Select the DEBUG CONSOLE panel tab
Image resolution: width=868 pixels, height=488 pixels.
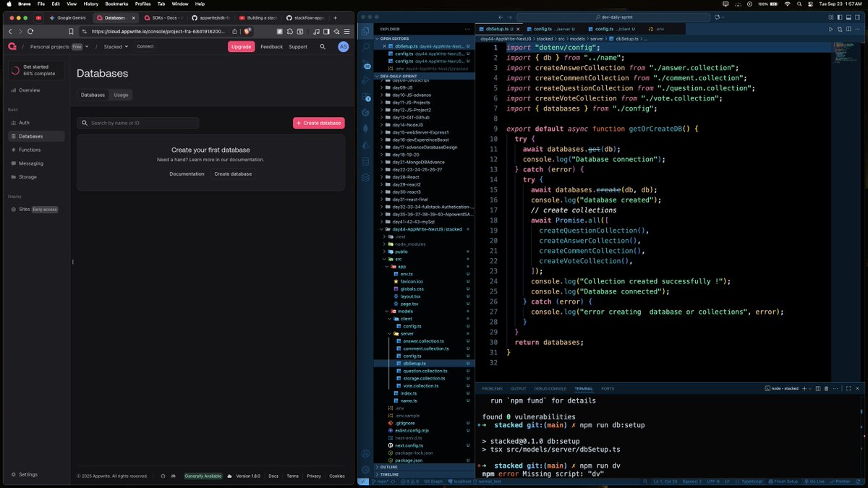[550, 389]
